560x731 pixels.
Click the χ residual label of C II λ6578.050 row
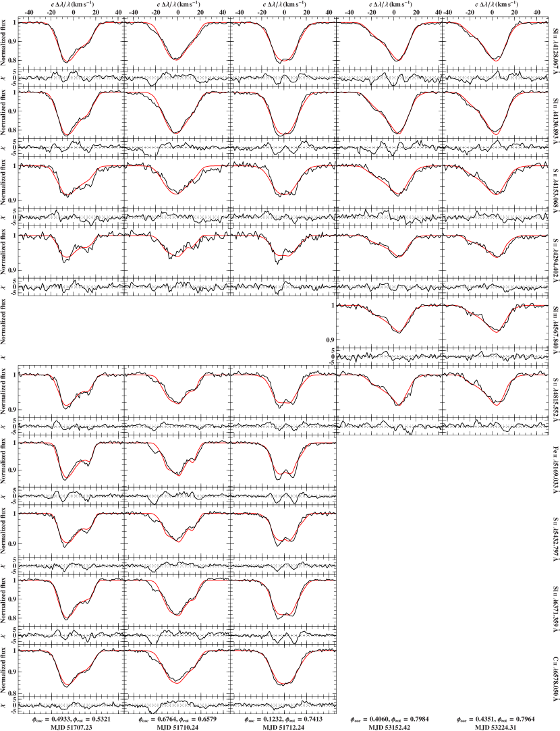3,707
